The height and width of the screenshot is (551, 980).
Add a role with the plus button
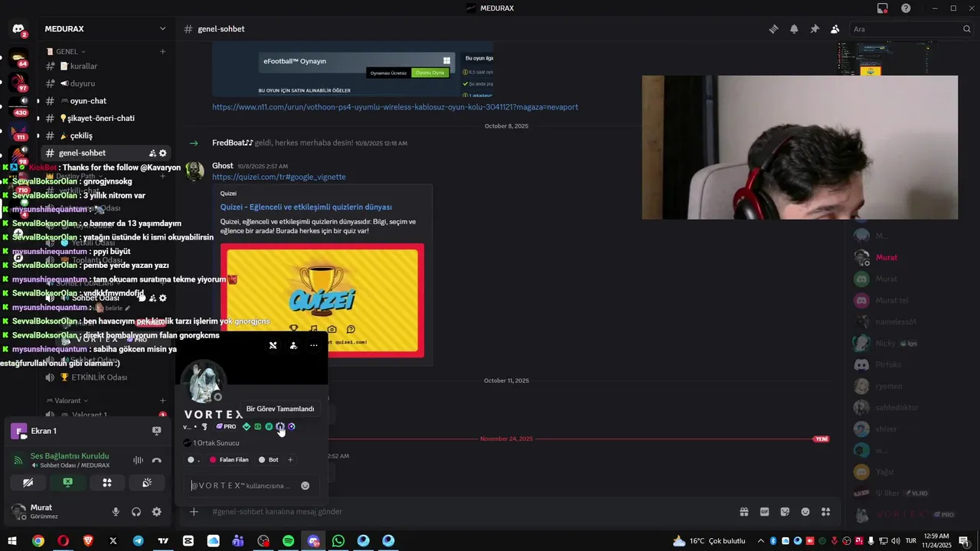tap(290, 460)
